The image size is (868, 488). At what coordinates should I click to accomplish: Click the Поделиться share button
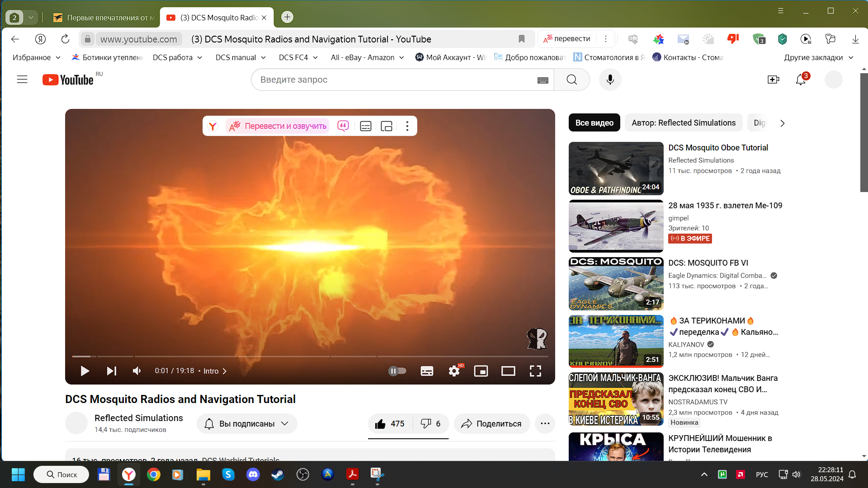point(491,424)
